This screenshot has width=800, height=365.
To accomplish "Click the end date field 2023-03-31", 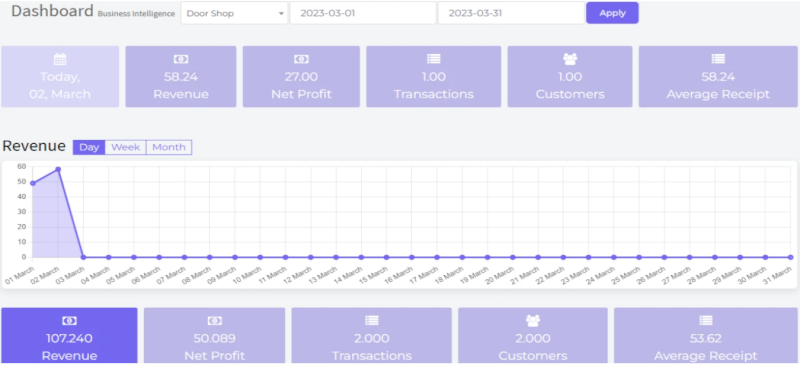I will (x=511, y=13).
